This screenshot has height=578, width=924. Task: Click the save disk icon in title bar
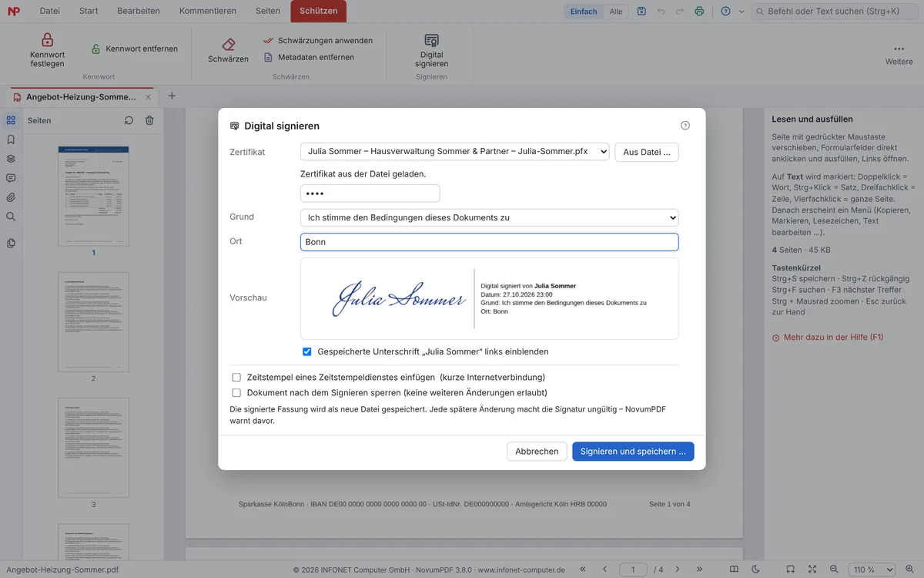pos(641,12)
